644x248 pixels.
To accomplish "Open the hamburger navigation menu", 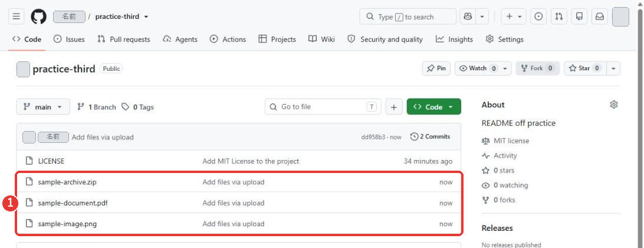I will 16,17.
